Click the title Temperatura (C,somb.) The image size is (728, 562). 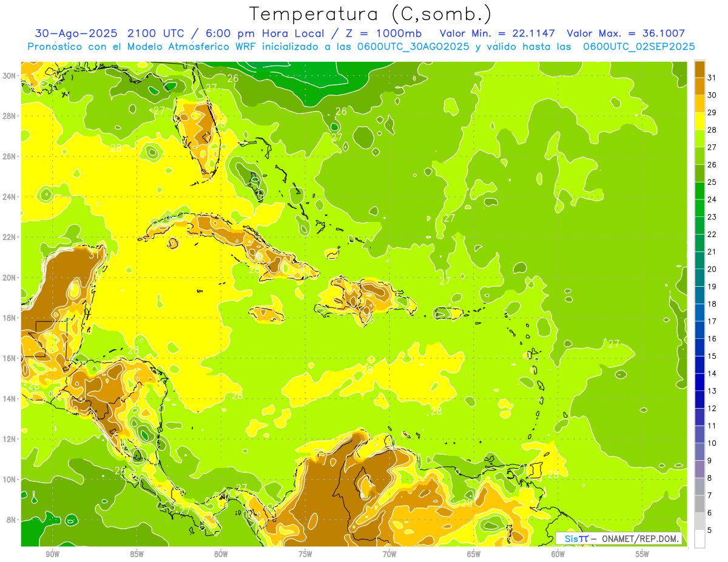click(x=371, y=14)
